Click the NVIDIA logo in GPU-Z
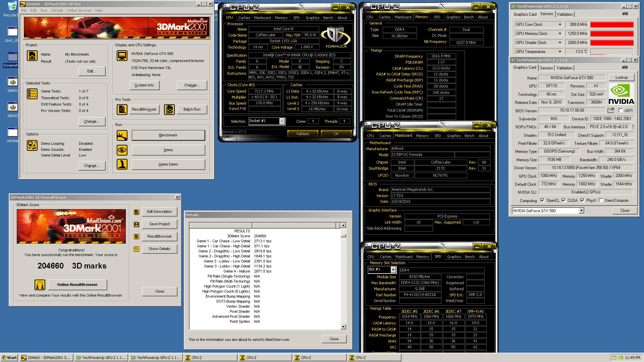 click(621, 94)
